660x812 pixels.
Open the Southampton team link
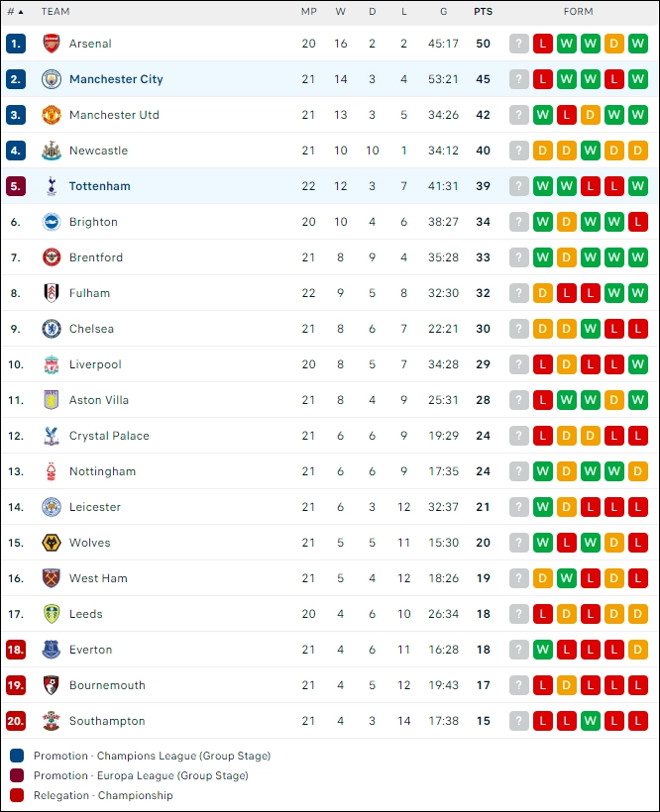pos(107,721)
